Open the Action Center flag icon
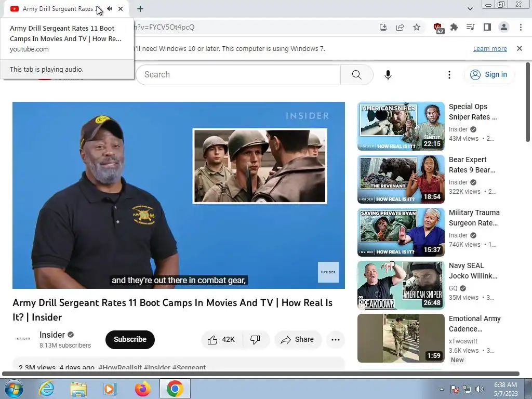This screenshot has width=532, height=399. (x=455, y=389)
